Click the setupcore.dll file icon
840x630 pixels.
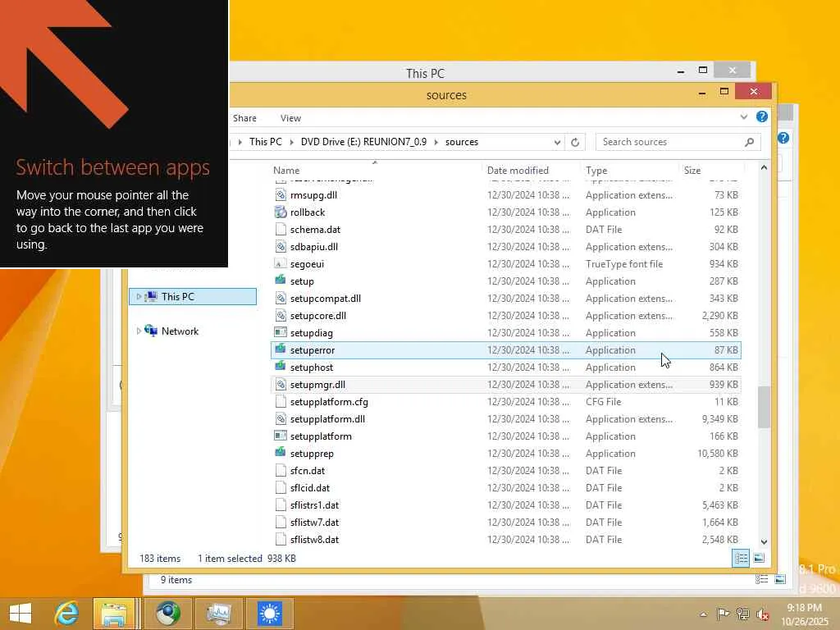281,316
